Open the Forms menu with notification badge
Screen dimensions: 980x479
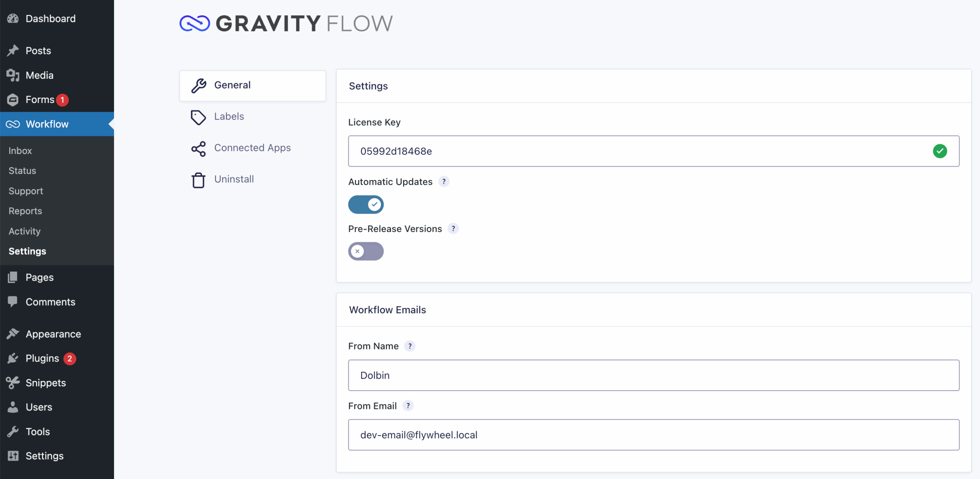(40, 100)
